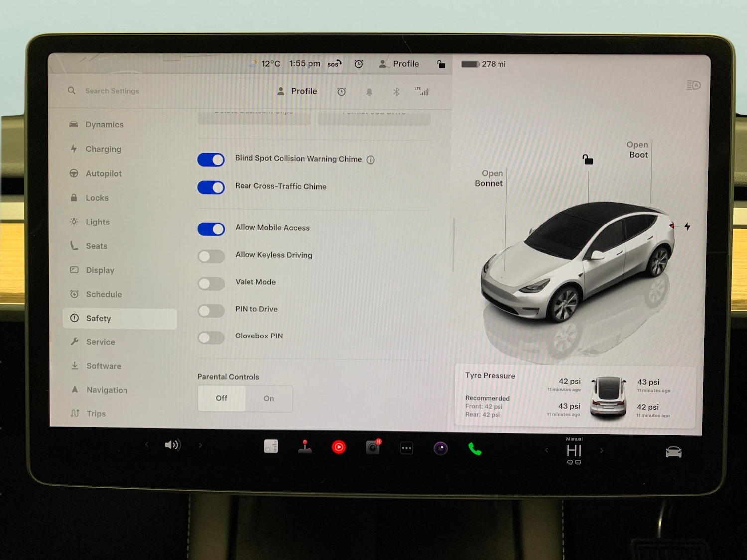Click the right chevron near climate temperature
Image resolution: width=747 pixels, height=560 pixels.
[x=601, y=450]
